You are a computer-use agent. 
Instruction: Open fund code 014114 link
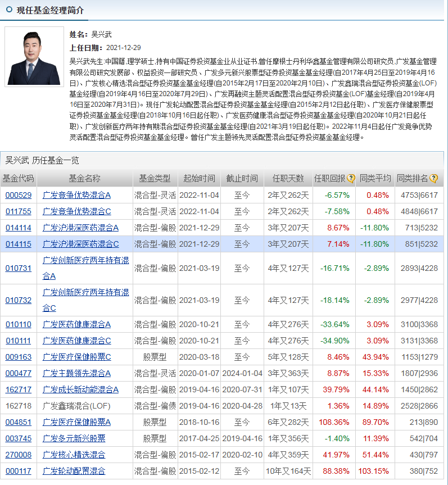[19, 228]
